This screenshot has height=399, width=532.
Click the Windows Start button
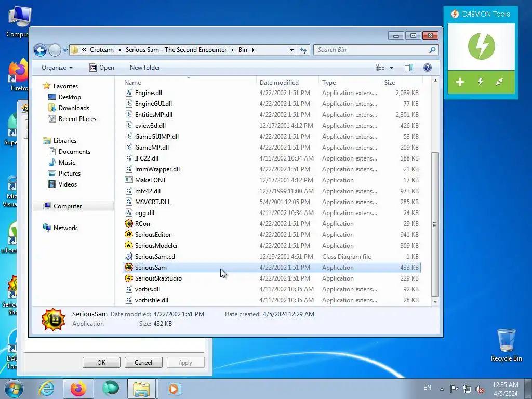pos(14,389)
